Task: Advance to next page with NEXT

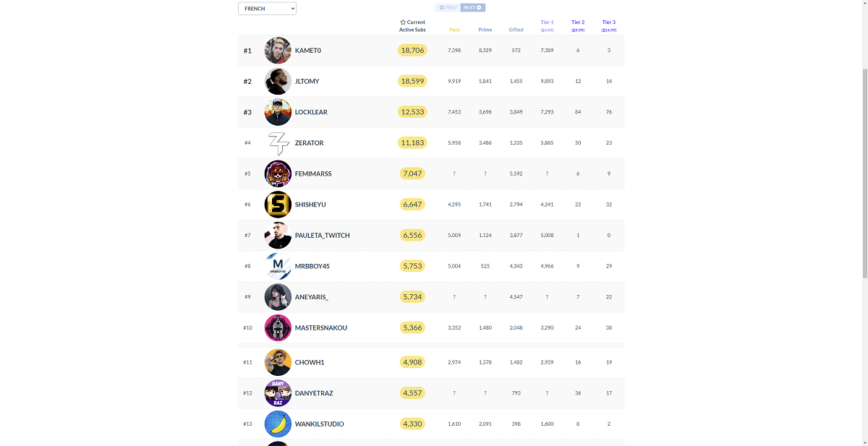Action: click(x=472, y=7)
